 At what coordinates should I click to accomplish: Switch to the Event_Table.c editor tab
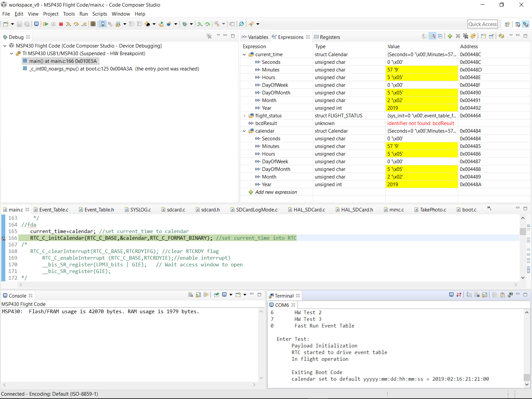tap(54, 210)
